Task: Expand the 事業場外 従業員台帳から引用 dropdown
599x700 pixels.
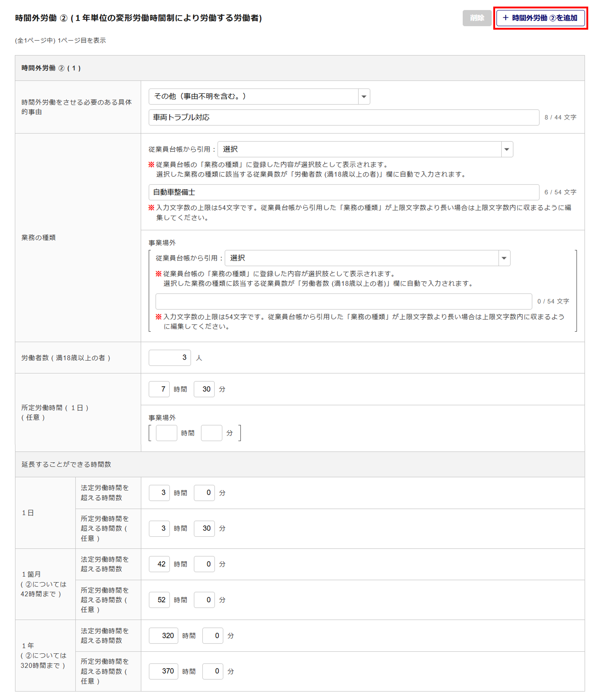Action: [x=367, y=258]
